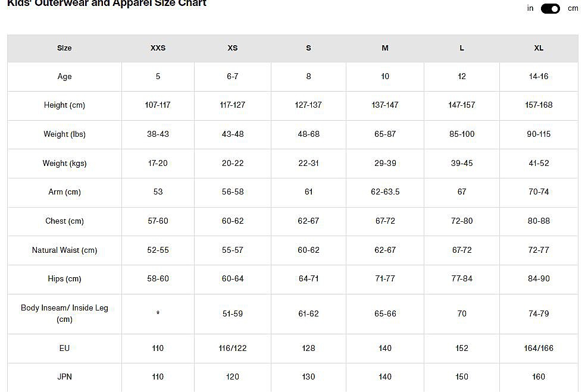Select the Height (cm) row label

(64, 105)
